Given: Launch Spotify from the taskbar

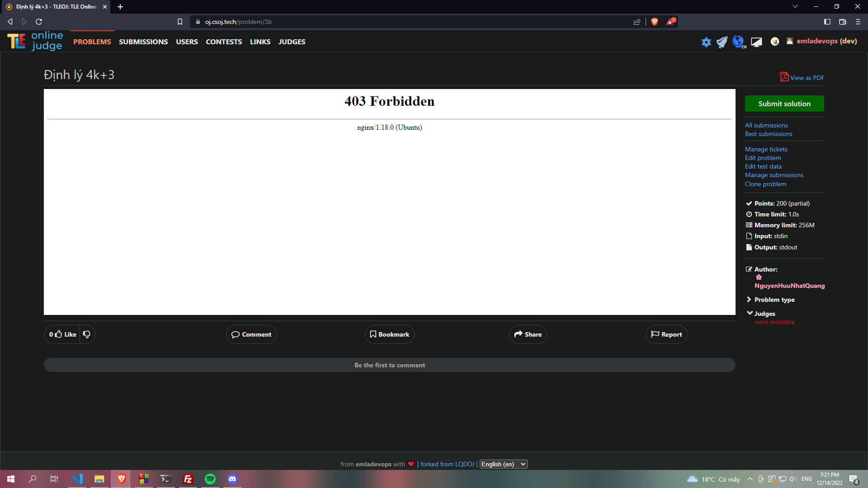Looking at the screenshot, I should [x=210, y=479].
